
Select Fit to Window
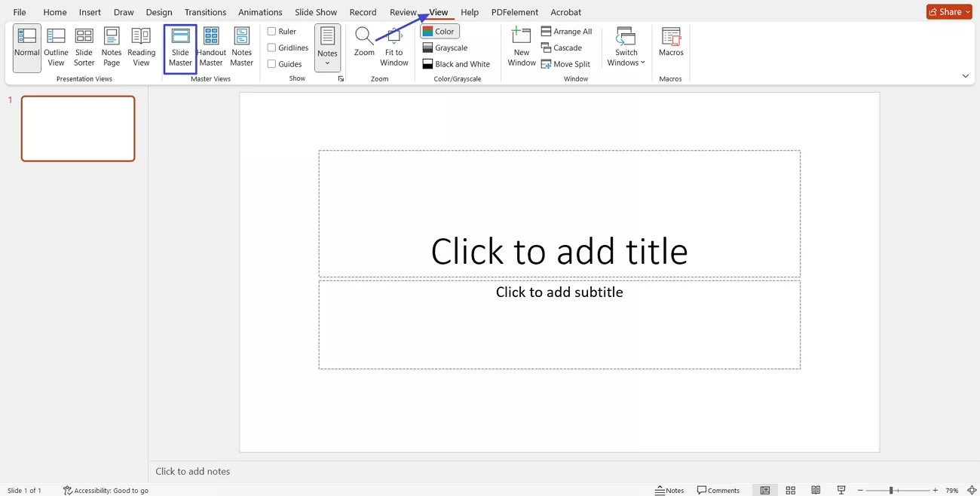pyautogui.click(x=394, y=47)
